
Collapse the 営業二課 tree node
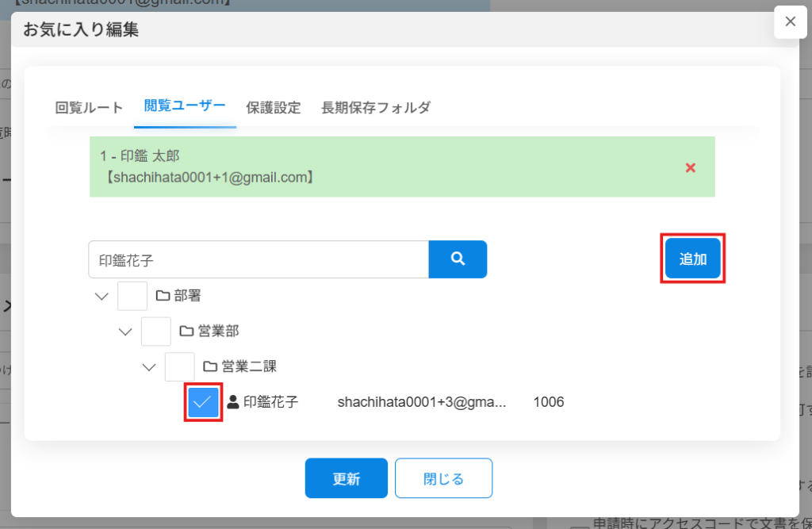tap(149, 366)
